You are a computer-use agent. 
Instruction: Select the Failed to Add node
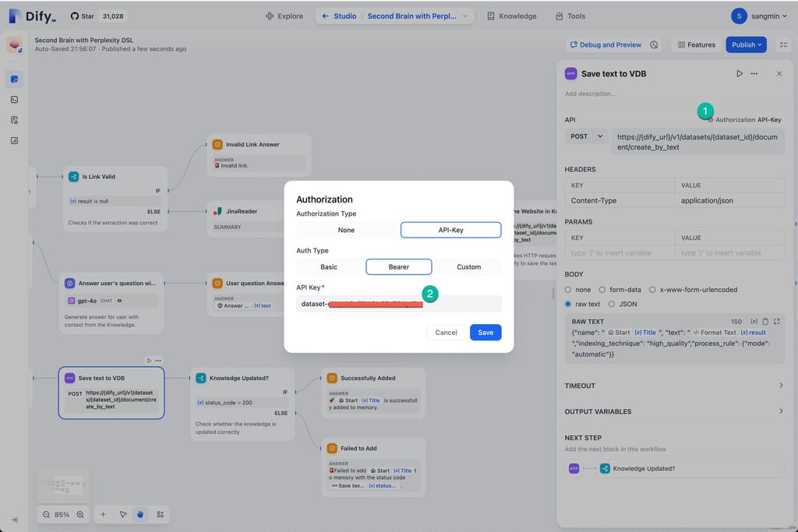pyautogui.click(x=373, y=467)
